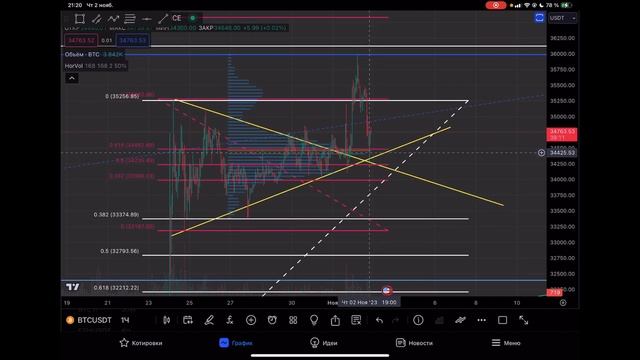Tap the red current price label on axis
Image resolution: width=640 pixels, height=360 pixels.
pos(562,134)
